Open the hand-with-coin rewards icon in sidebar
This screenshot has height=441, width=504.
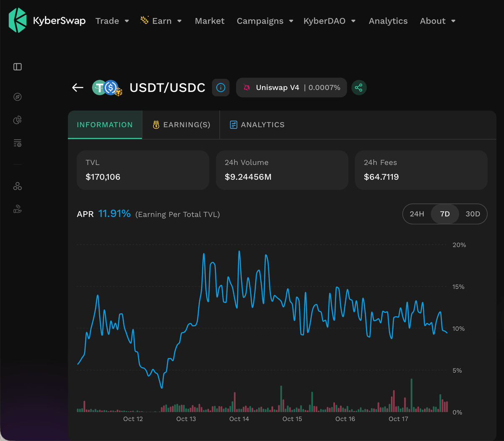coord(18,209)
